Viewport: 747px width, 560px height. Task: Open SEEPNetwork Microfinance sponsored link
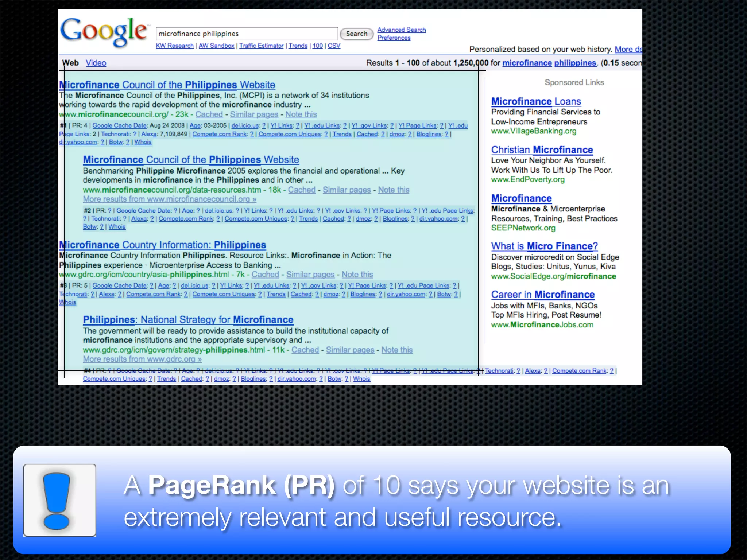click(x=521, y=198)
